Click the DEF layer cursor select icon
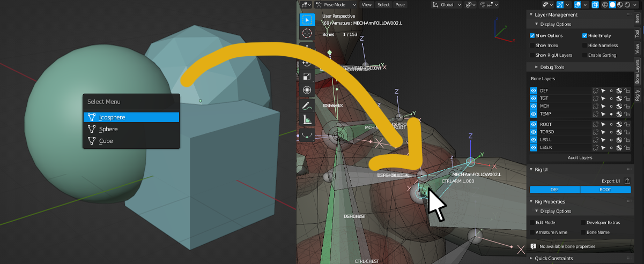Viewport: 644px width, 264px height. 603,91
